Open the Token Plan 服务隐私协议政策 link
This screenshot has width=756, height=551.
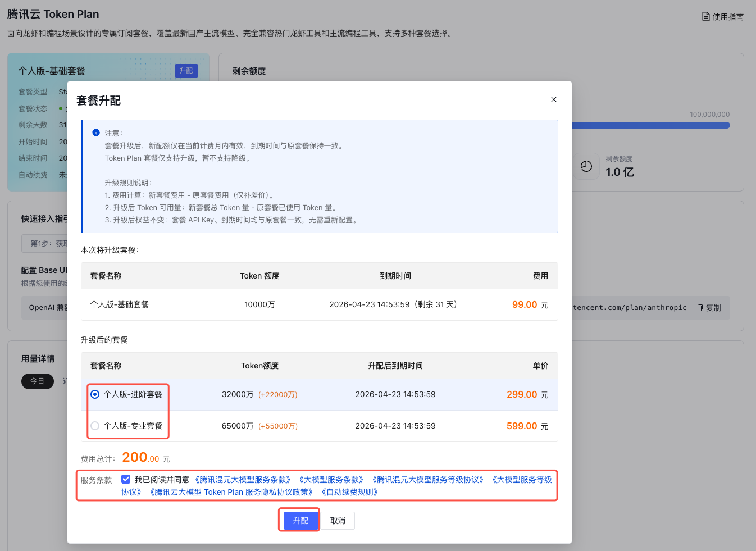231,492
